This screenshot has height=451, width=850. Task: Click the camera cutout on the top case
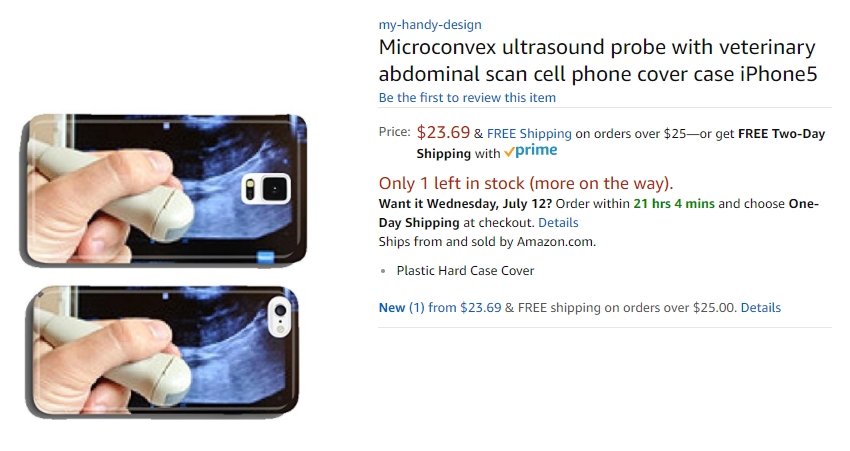(266, 189)
